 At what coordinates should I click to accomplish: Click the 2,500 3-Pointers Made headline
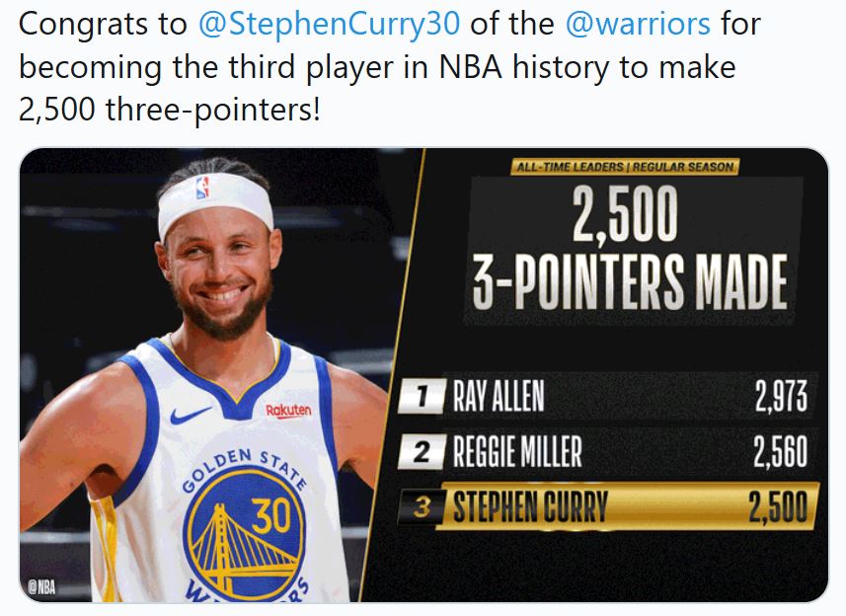pos(629,249)
